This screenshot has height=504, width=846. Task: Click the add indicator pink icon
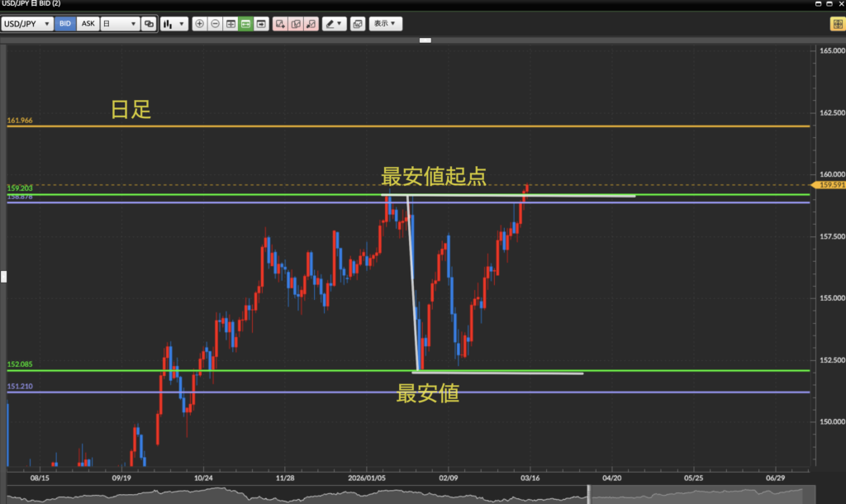tap(280, 24)
